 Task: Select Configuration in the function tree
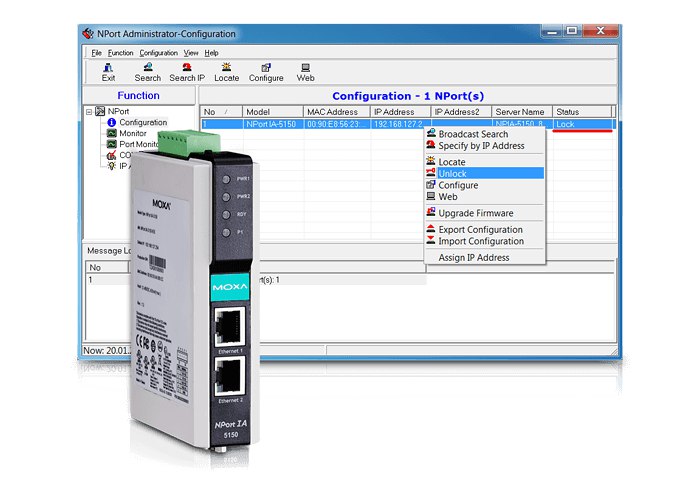[x=143, y=122]
